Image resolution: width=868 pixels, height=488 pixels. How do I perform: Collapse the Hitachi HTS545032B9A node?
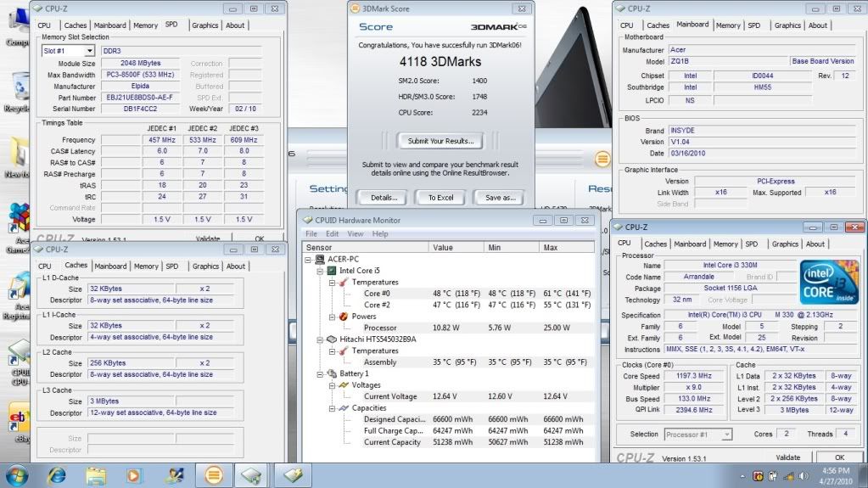tap(319, 339)
